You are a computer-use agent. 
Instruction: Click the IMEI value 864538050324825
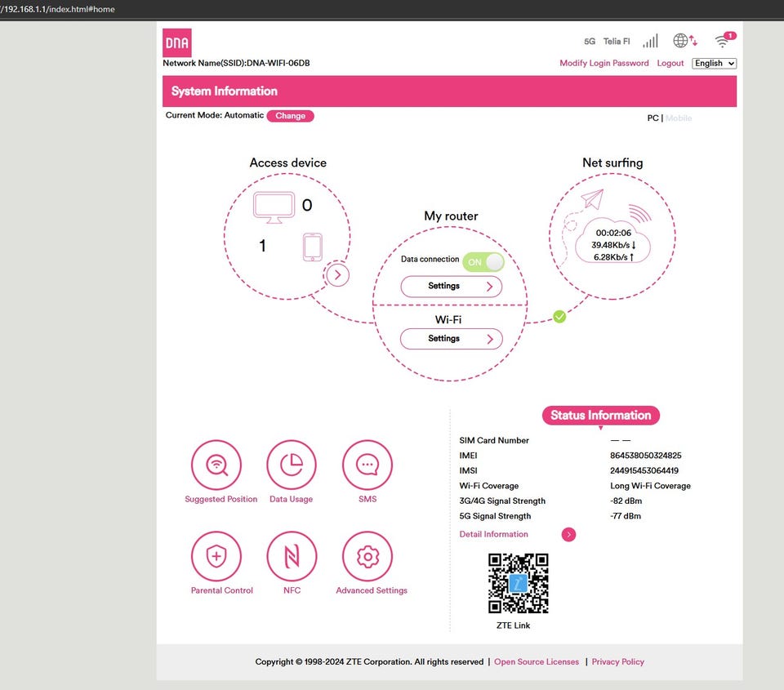coord(645,456)
